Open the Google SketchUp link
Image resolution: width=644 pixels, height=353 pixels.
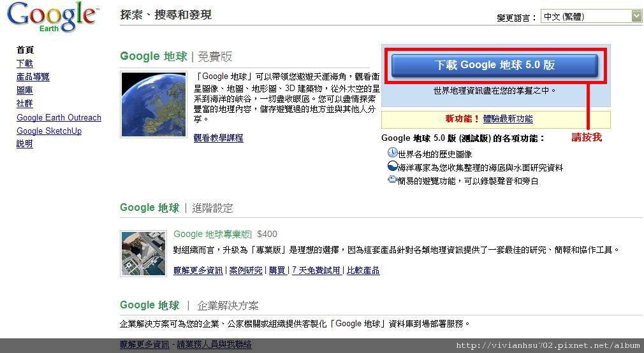coord(49,131)
